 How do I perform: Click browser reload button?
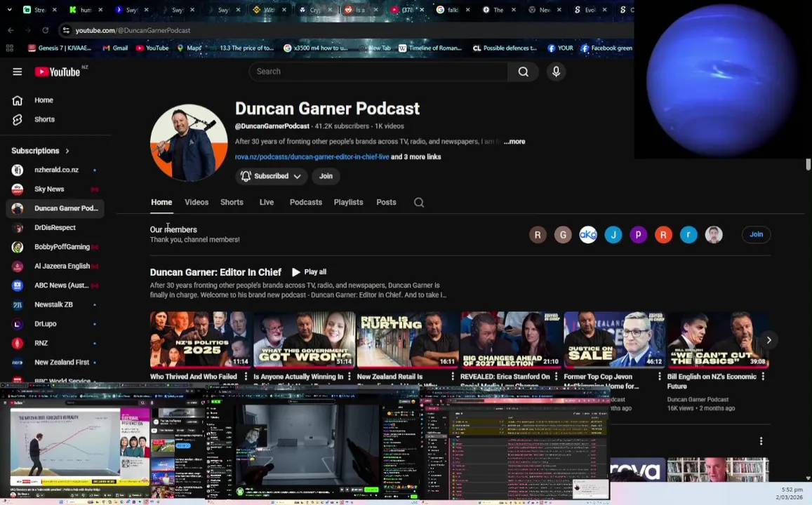45,31
